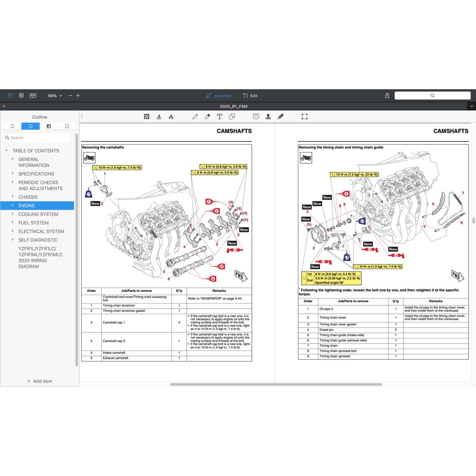The height and width of the screenshot is (476, 476).
Task: Open the 69% zoom level dropdown
Action: click(55, 96)
